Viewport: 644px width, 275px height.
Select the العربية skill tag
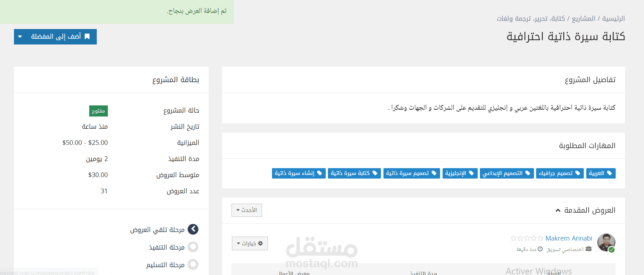point(601,173)
